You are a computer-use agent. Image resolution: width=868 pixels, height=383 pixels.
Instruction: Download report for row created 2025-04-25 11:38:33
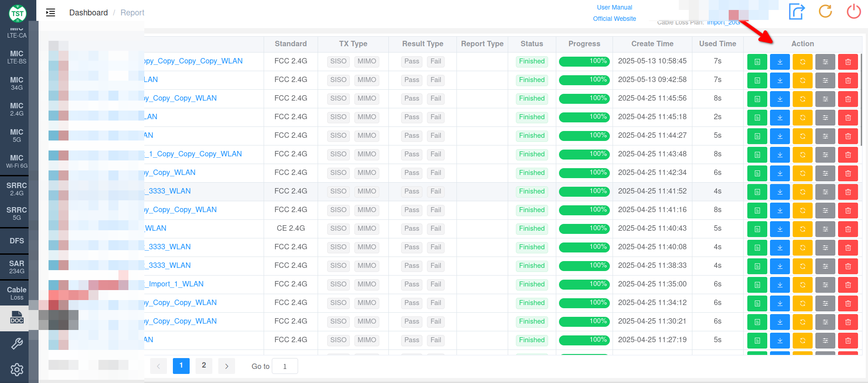(x=780, y=266)
